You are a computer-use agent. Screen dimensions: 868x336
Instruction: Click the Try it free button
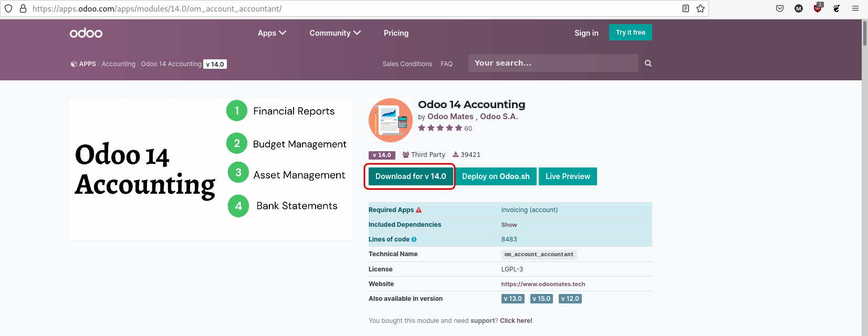coord(631,33)
